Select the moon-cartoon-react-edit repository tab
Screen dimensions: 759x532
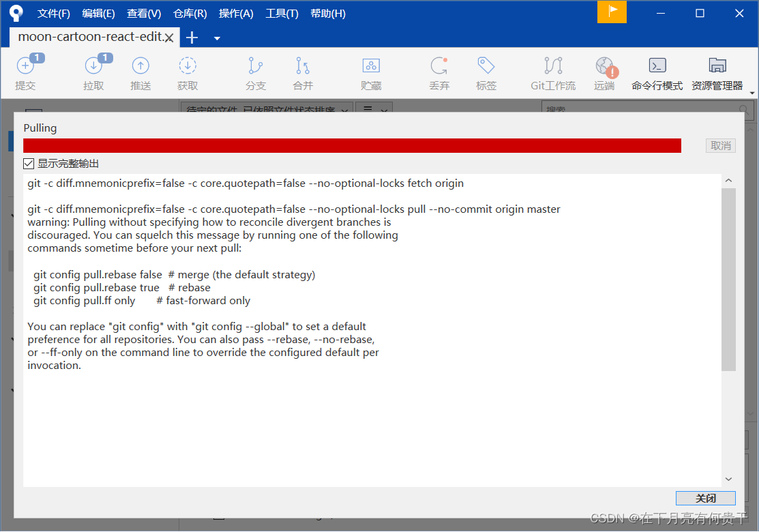point(91,37)
